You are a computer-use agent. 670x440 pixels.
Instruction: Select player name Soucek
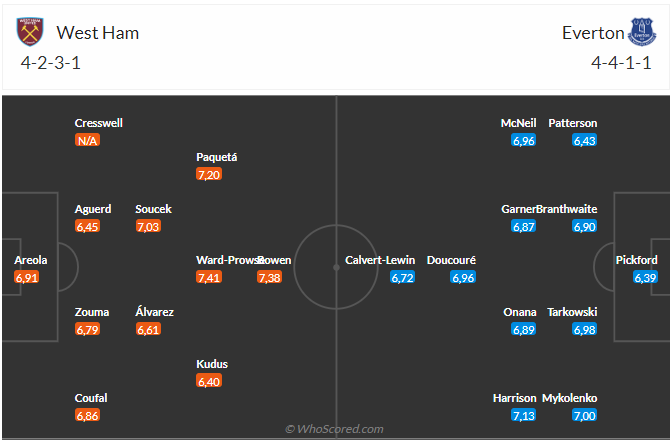pos(153,209)
